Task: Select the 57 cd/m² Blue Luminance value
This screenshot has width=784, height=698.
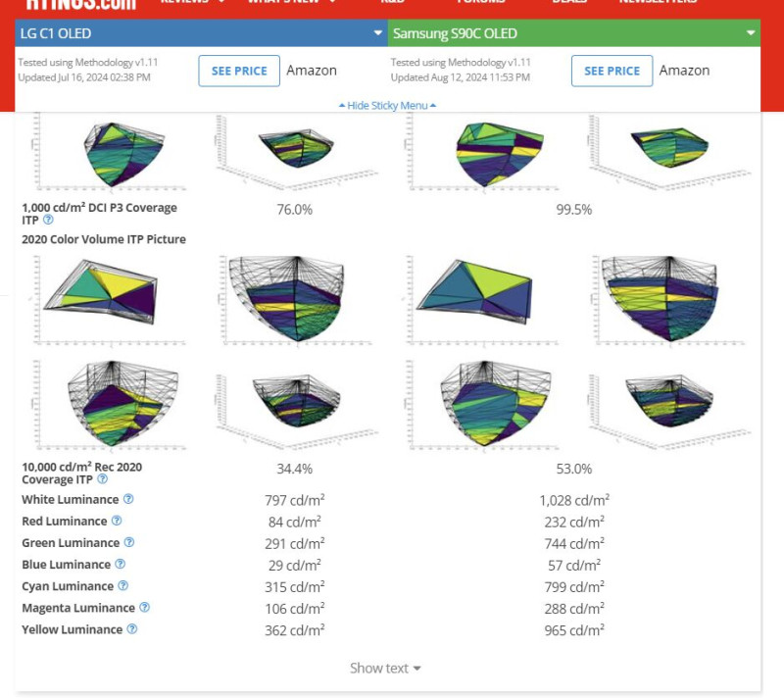Action: [x=574, y=565]
